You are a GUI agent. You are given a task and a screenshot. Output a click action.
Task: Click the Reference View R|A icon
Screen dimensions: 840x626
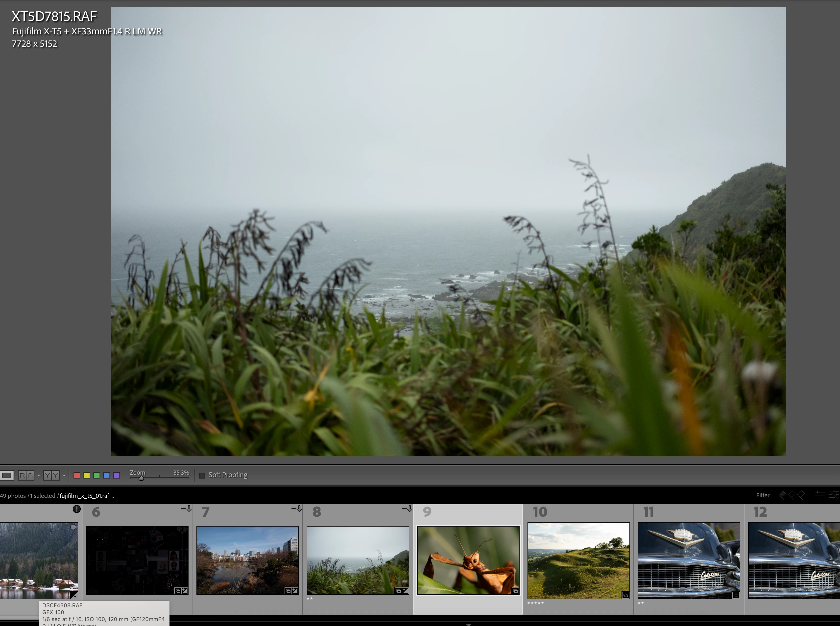[x=26, y=475]
